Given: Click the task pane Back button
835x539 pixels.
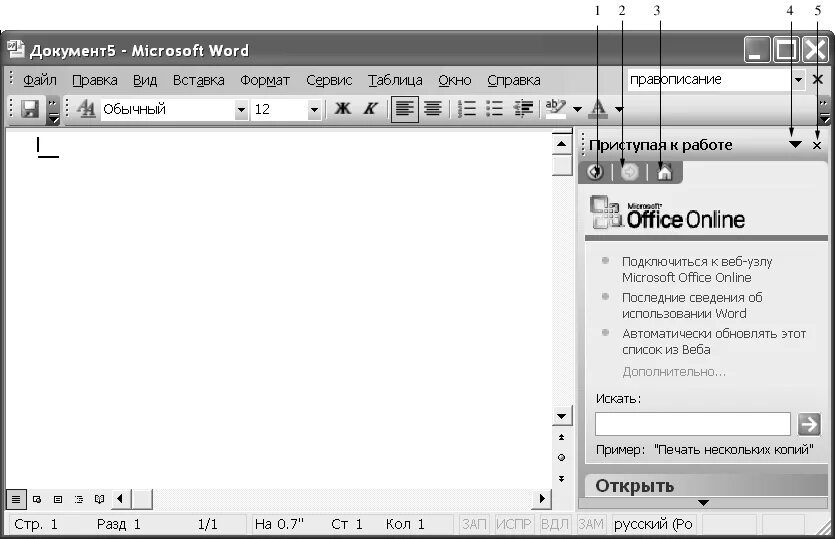Looking at the screenshot, I should pyautogui.click(x=595, y=172).
